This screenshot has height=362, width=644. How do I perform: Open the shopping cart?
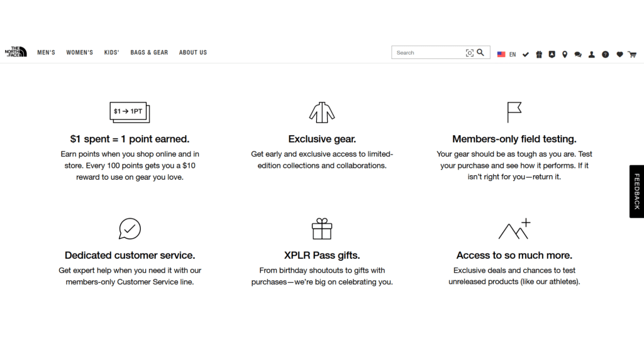pos(632,54)
